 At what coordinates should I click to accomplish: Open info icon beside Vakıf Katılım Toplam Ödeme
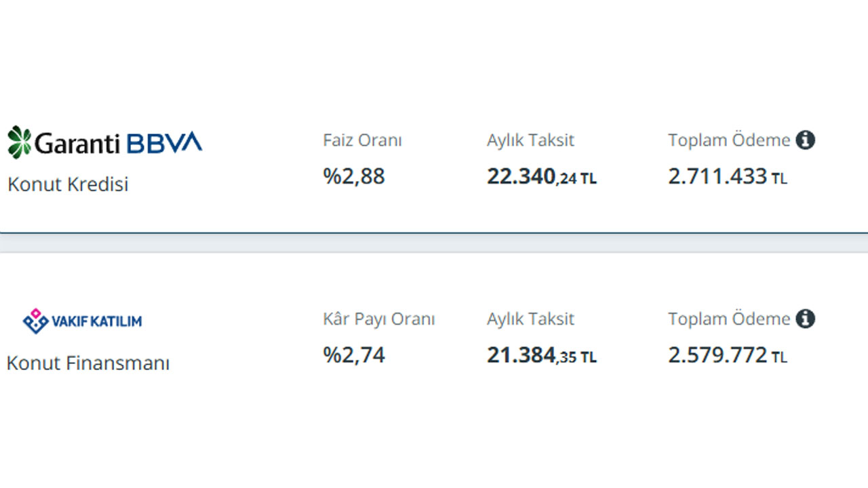coord(805,319)
